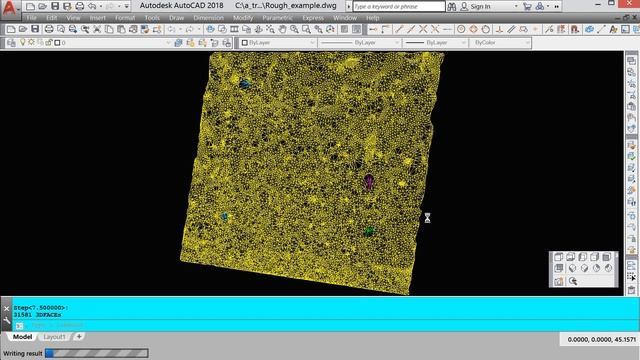The width and height of the screenshot is (640, 360).
Task: Click the Sign In button
Action: point(480,7)
